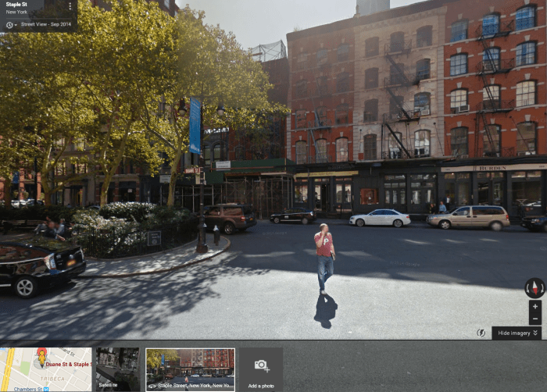Open the three-dot menu on the Staple St card

(x=71, y=6)
